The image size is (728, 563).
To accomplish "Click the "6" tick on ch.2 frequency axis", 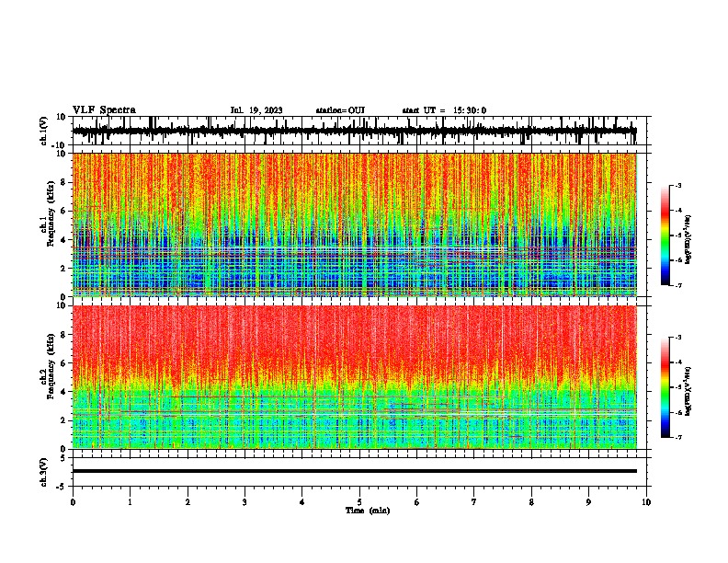I will (x=63, y=363).
